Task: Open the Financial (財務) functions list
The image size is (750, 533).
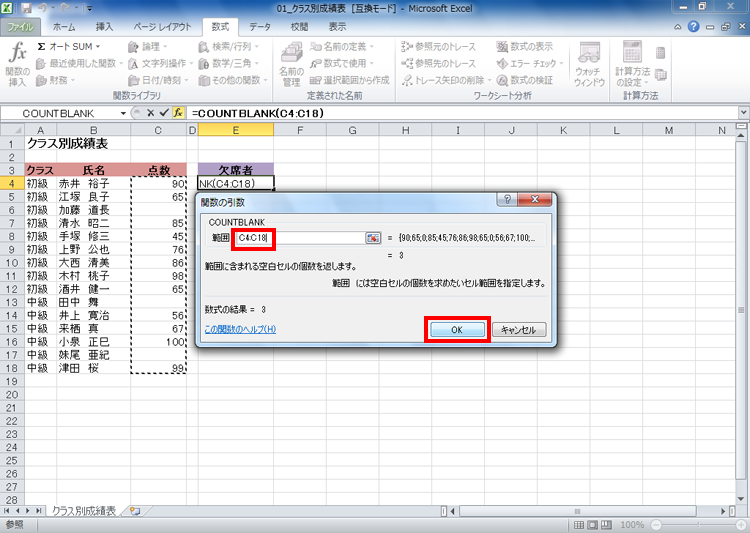Action: coord(55,80)
